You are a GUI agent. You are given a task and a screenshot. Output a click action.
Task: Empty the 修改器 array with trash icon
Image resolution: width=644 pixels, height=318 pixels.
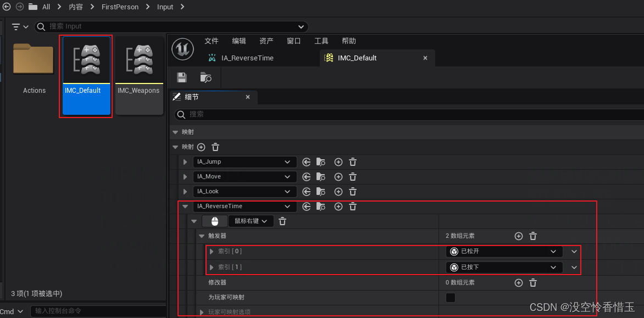coord(532,282)
